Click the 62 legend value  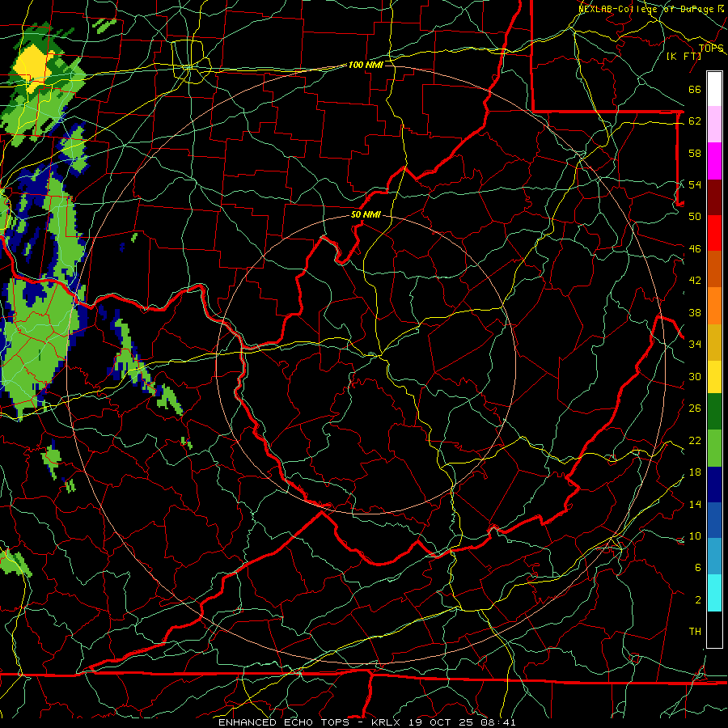(x=695, y=121)
